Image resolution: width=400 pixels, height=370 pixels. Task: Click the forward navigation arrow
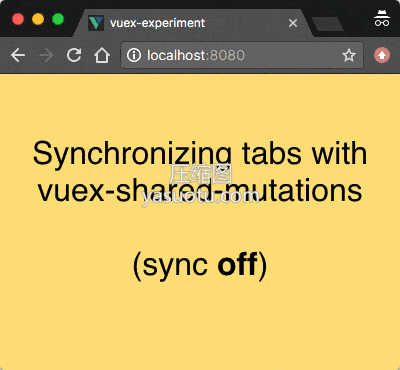(46, 55)
